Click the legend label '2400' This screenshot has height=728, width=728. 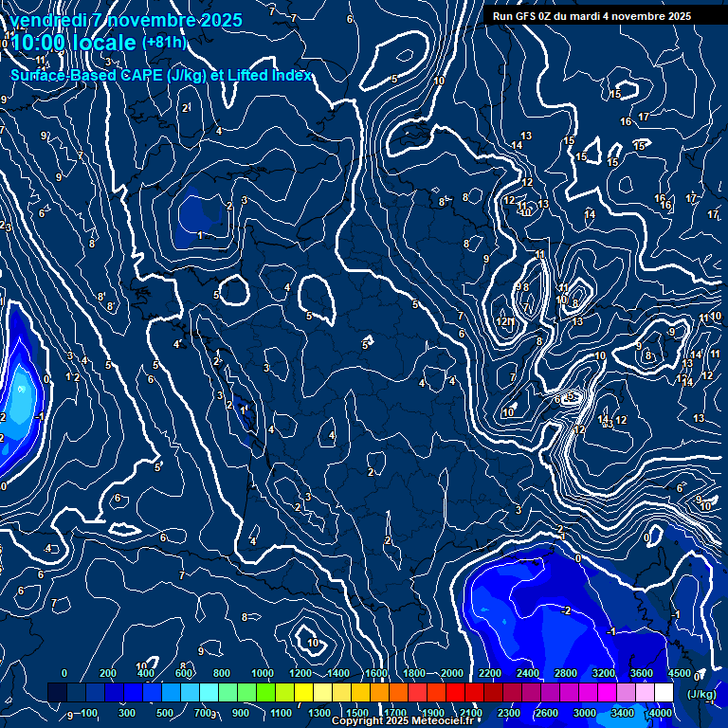(x=528, y=673)
